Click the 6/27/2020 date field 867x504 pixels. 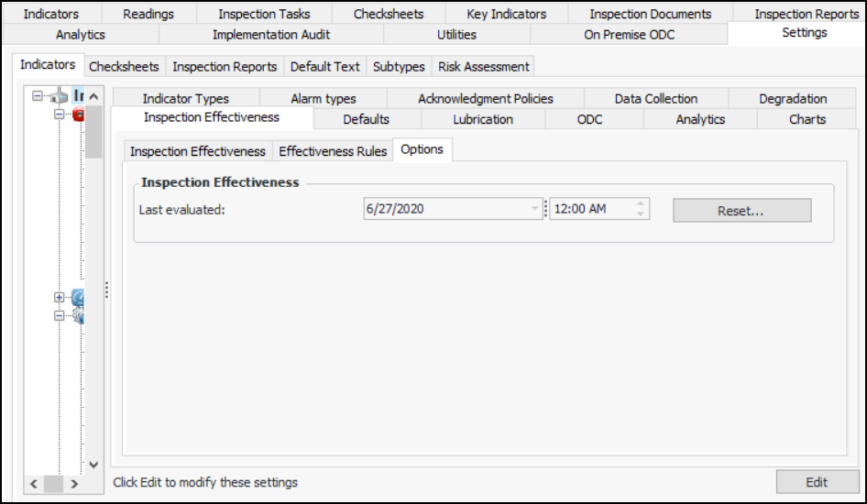click(453, 209)
